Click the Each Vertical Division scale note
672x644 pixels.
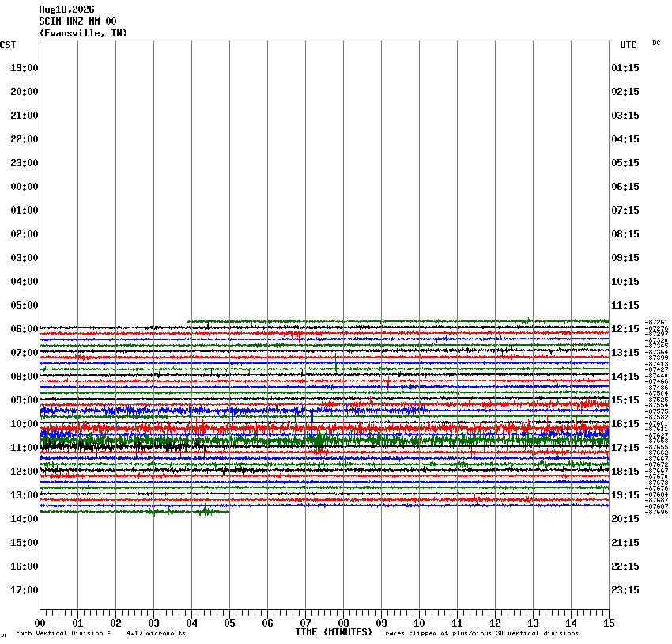[100, 633]
